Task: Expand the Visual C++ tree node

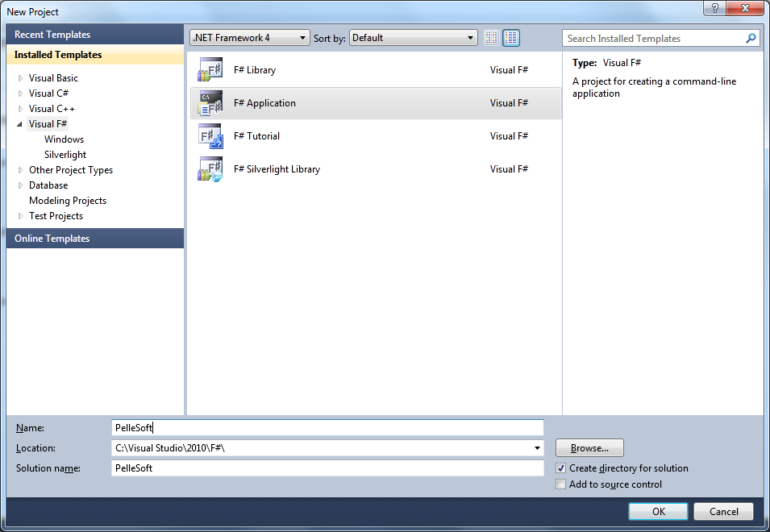Action: point(20,109)
